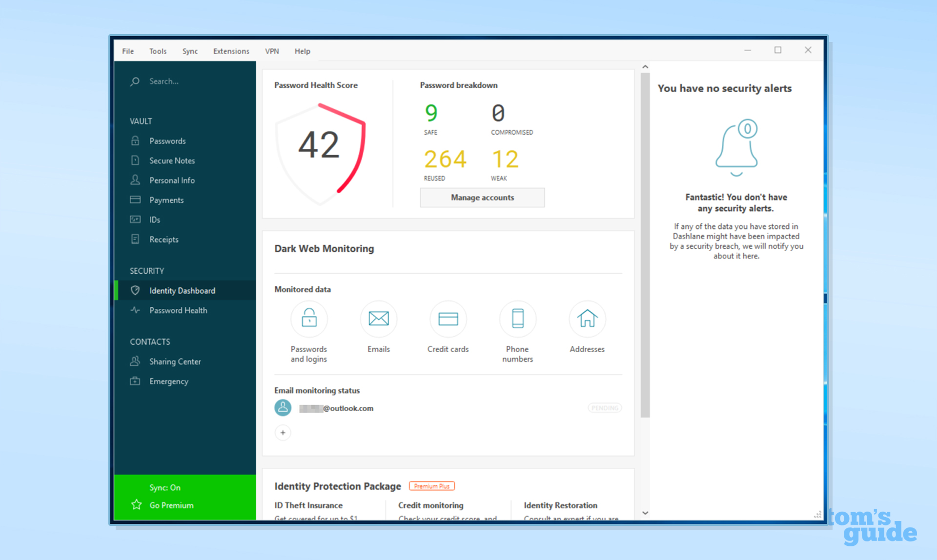Click the Credit cards monitored icon
Image resolution: width=937 pixels, height=560 pixels.
click(x=448, y=319)
